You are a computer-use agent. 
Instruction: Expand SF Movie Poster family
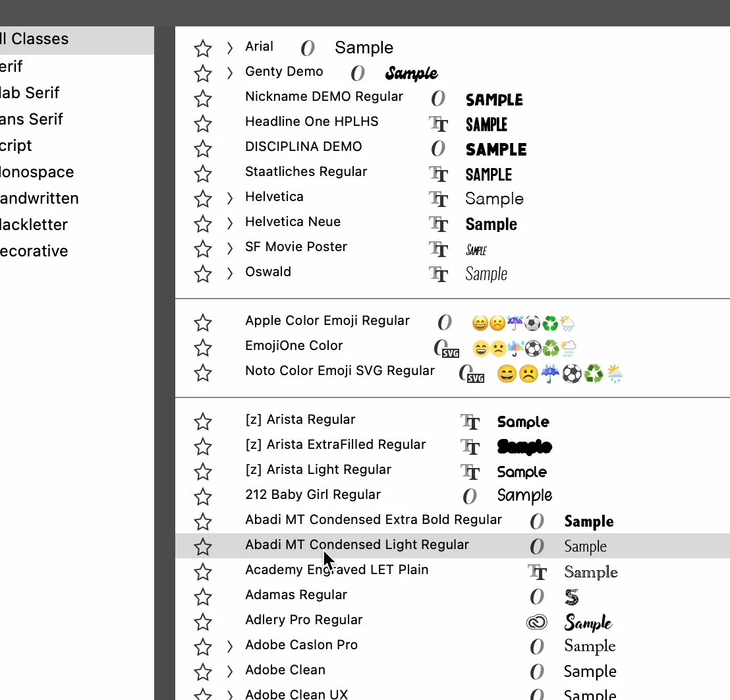coord(229,248)
